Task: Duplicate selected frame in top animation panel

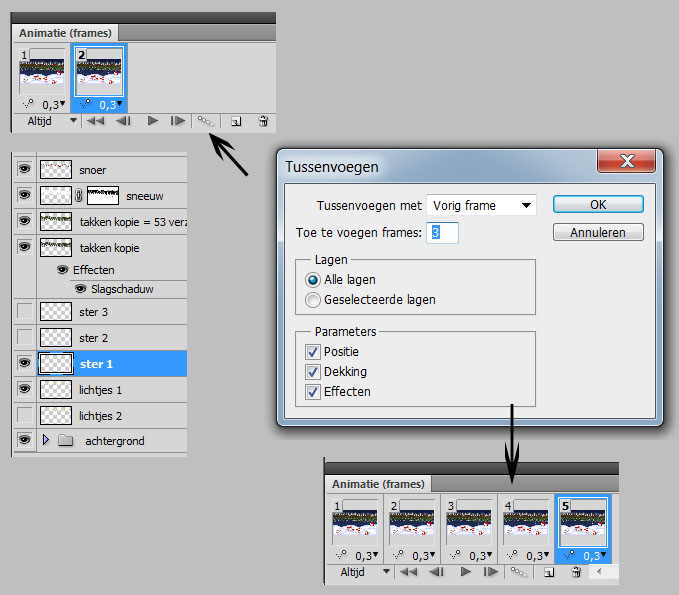Action: click(x=236, y=122)
